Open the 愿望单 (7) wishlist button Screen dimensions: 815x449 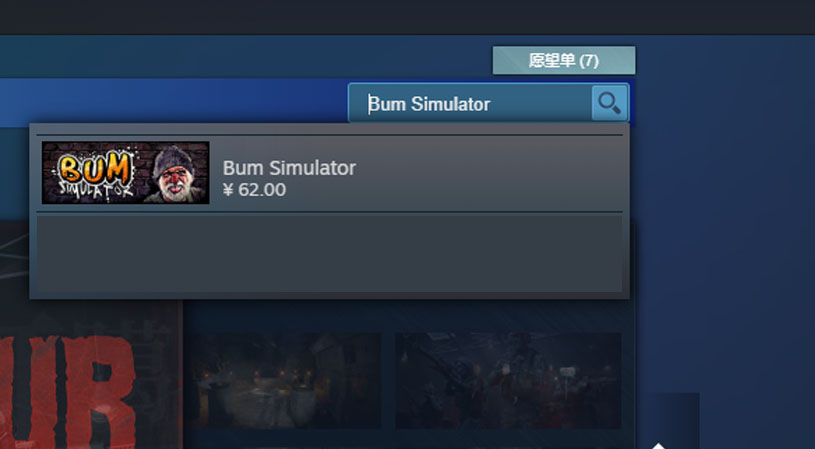tap(564, 60)
